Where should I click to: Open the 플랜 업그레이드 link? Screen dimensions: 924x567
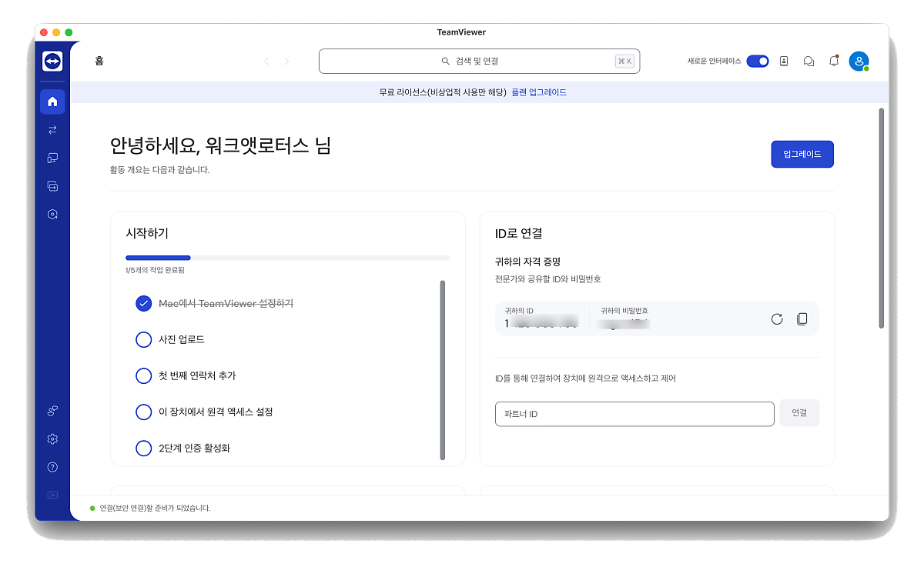click(539, 92)
